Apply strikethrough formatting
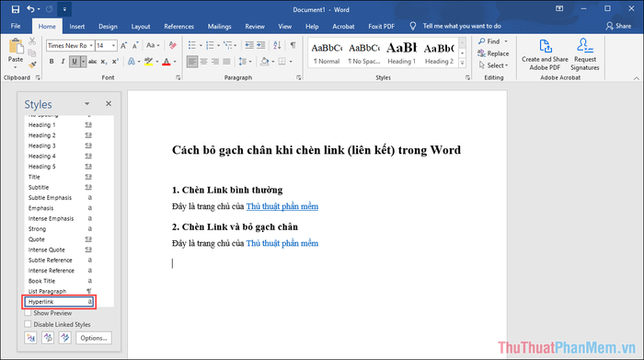Screen dimensions: 644x360 click(93, 62)
